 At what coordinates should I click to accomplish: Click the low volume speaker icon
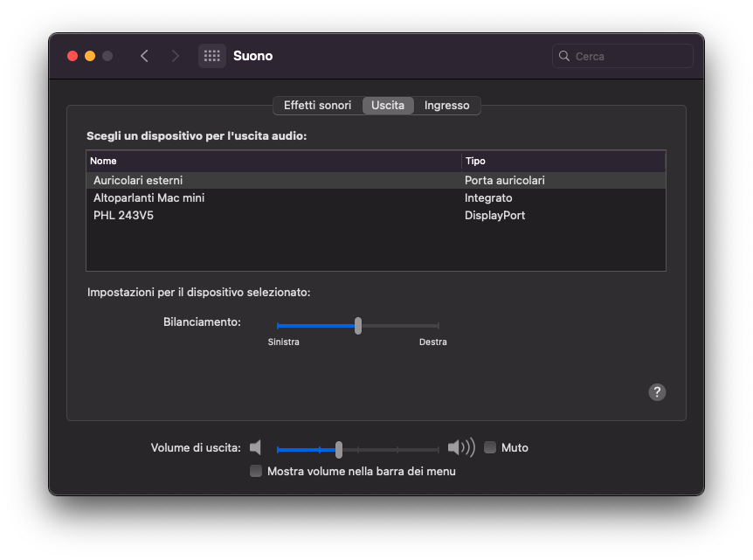(255, 448)
